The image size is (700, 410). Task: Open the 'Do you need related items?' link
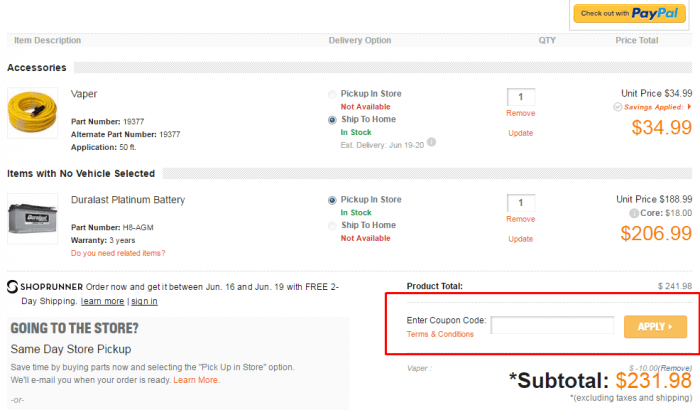pyautogui.click(x=118, y=253)
